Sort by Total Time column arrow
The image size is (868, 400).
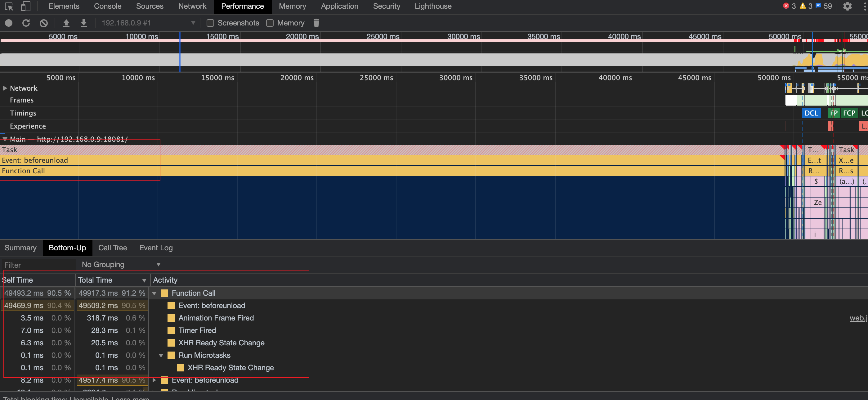[x=144, y=280]
